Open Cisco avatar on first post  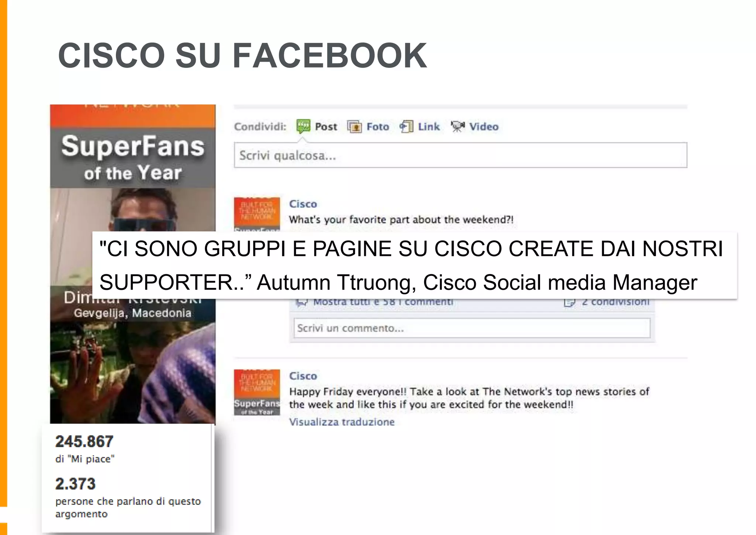[257, 215]
